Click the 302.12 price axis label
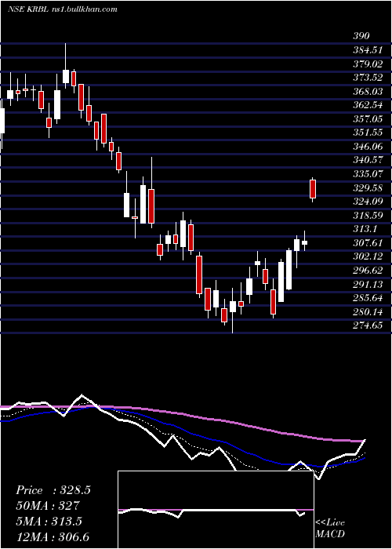This screenshot has width=392, height=549. pyautogui.click(x=368, y=256)
